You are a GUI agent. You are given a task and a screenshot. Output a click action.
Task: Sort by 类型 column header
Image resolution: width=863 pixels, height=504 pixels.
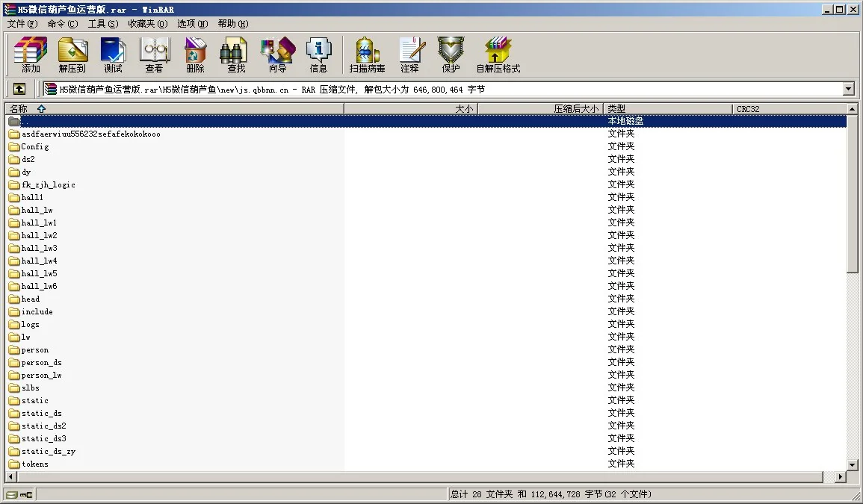(667, 109)
